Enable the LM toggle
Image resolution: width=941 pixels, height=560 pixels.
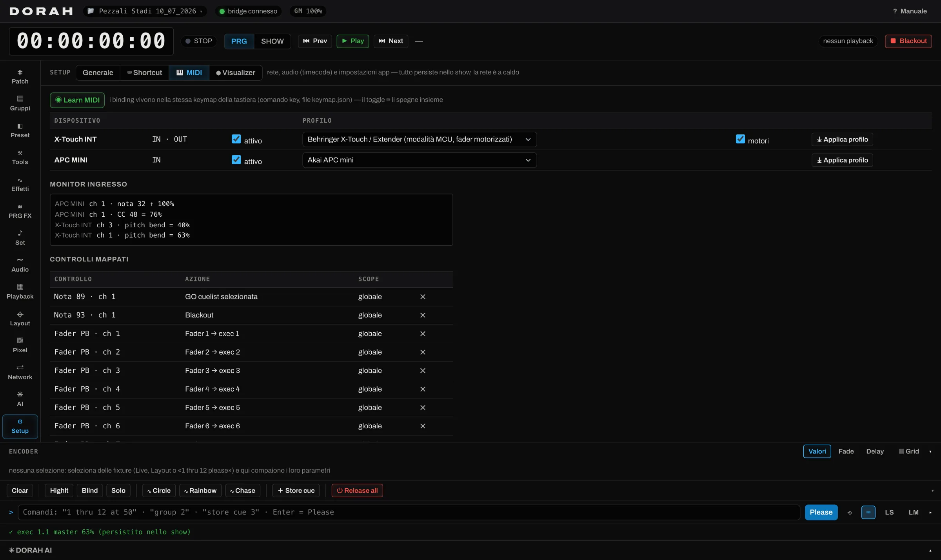914,513
